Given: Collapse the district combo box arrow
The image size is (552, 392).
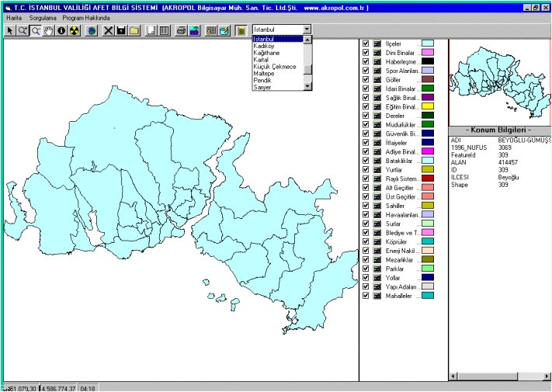Looking at the screenshot, I should [307, 29].
